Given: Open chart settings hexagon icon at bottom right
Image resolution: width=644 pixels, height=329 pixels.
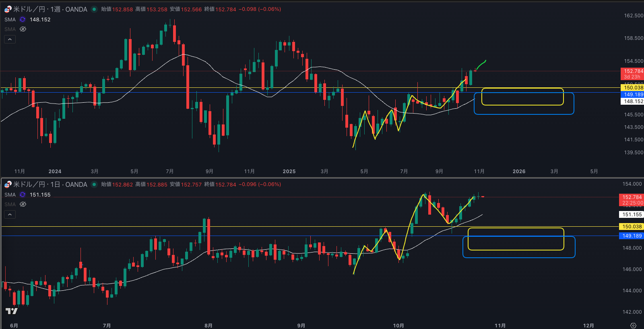Looking at the screenshot, I should click(x=633, y=325).
